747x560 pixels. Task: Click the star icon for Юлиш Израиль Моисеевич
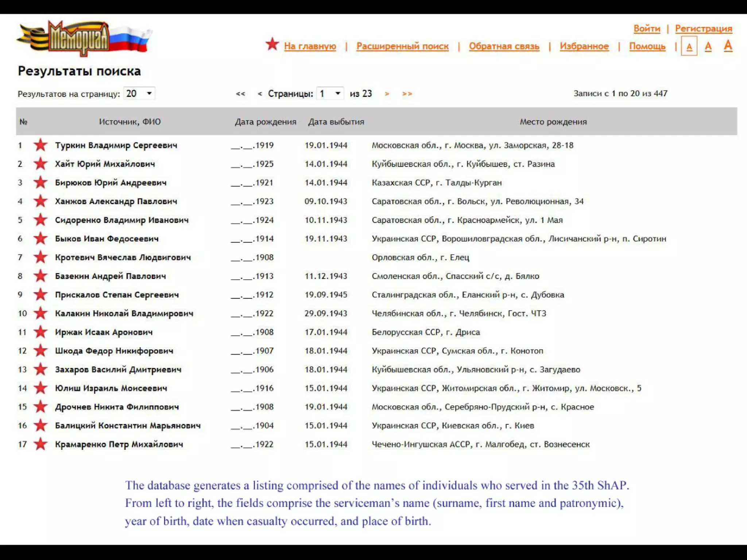[x=40, y=388]
